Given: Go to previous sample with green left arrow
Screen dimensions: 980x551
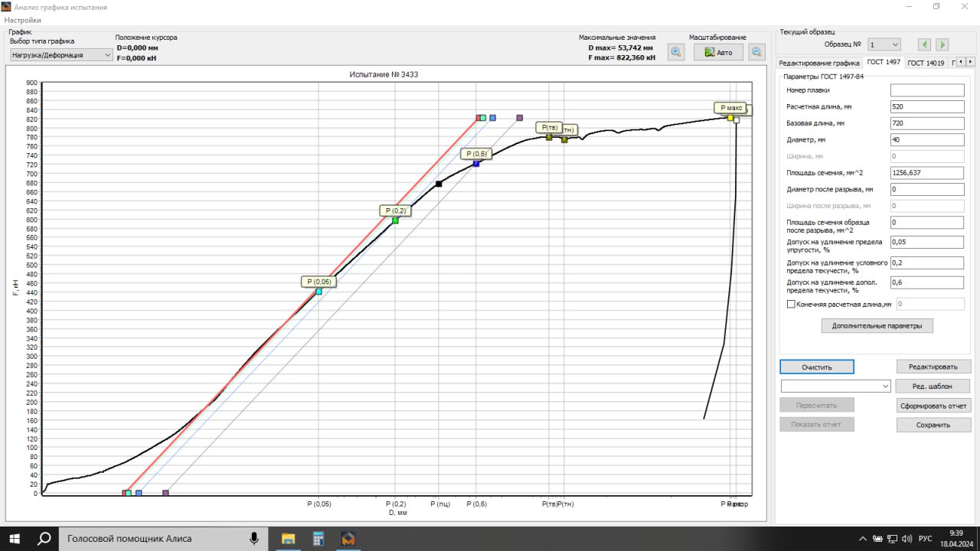Looking at the screenshot, I should (x=925, y=44).
